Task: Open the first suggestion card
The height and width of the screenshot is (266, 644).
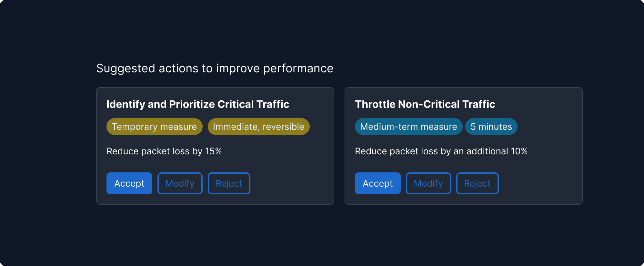Action: pos(216,145)
